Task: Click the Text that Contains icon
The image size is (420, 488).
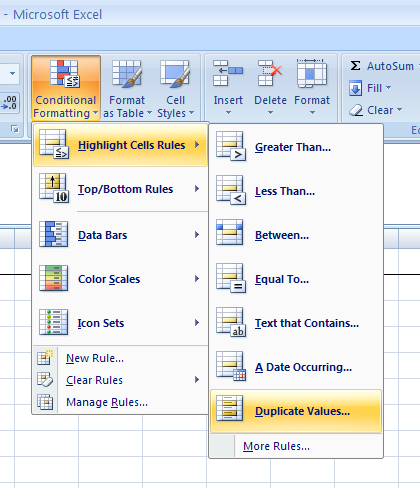Action: 231,322
